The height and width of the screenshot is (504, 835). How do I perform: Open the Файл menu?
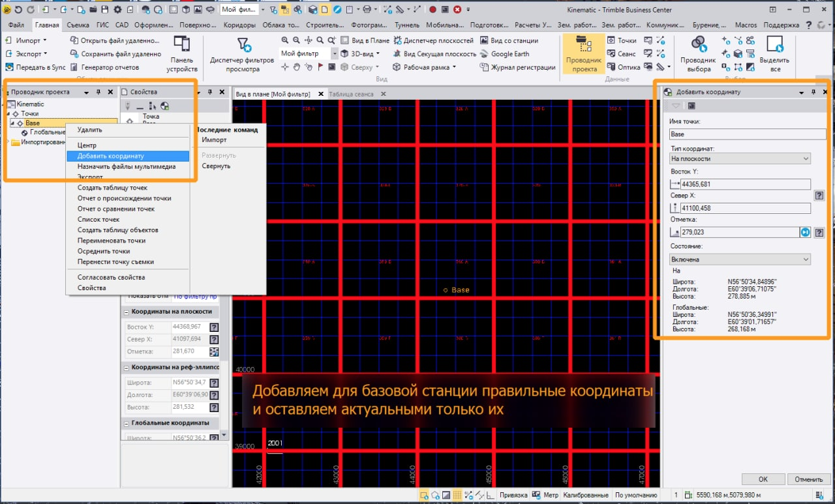click(x=16, y=25)
